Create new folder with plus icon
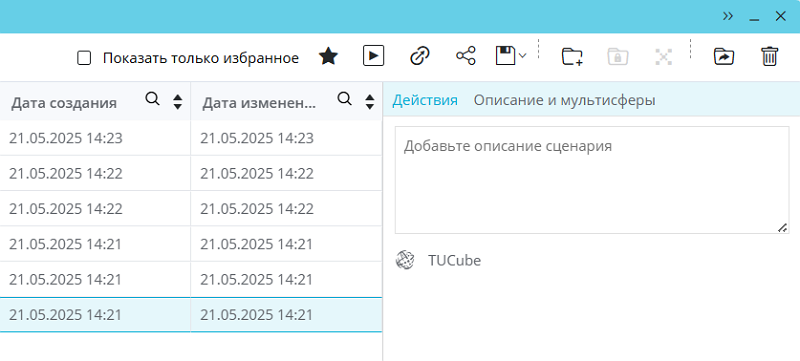 click(572, 57)
